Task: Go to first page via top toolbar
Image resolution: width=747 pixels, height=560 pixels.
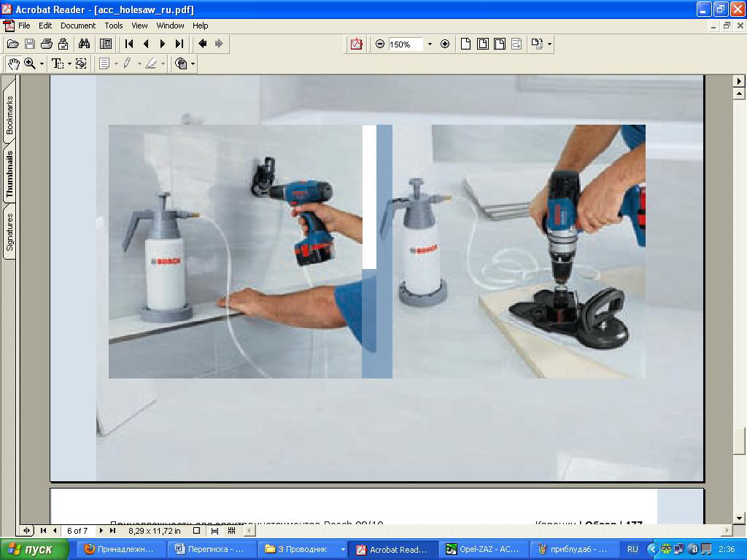Action: [128, 44]
